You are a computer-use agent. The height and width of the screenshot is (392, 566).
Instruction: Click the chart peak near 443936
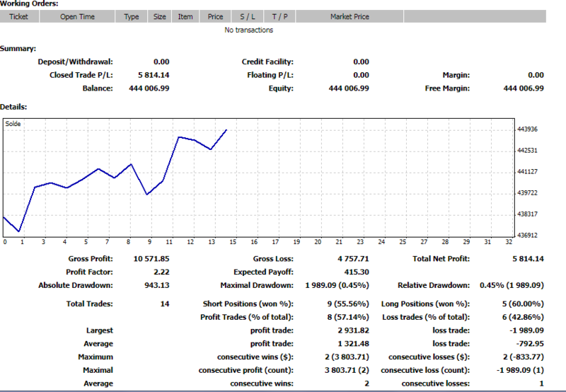[x=226, y=130]
